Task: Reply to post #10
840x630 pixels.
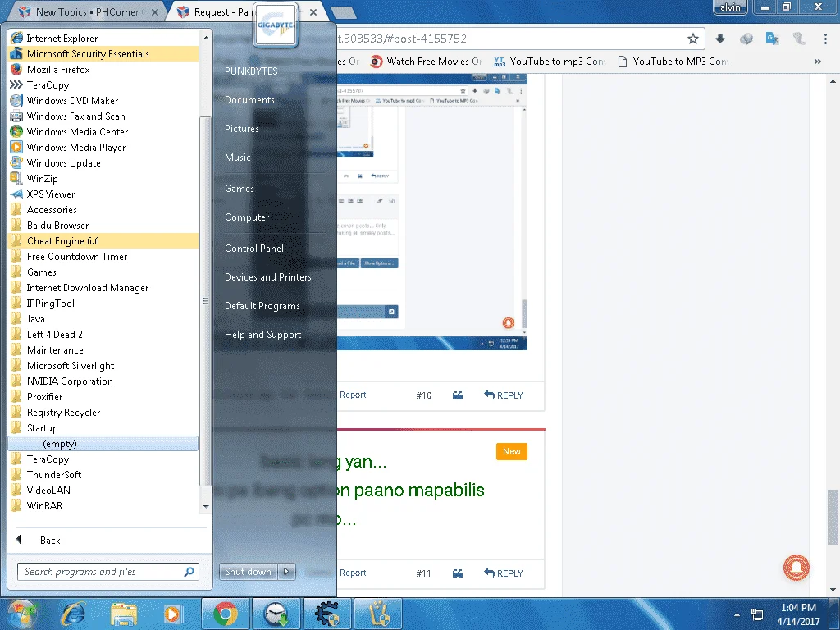Action: (504, 395)
